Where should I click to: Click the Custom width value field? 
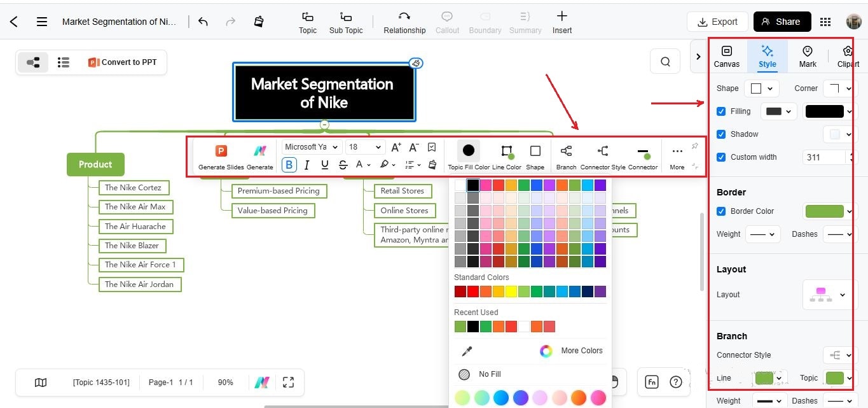824,157
